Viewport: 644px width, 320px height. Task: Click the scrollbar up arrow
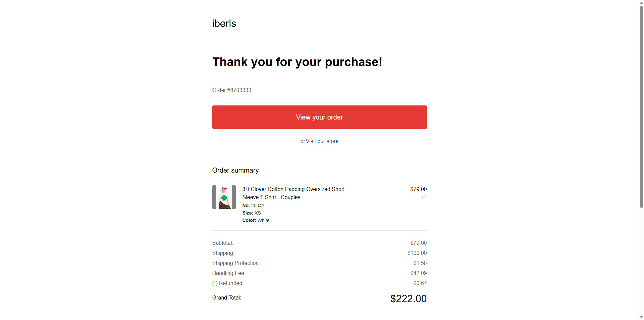tap(641, 3)
